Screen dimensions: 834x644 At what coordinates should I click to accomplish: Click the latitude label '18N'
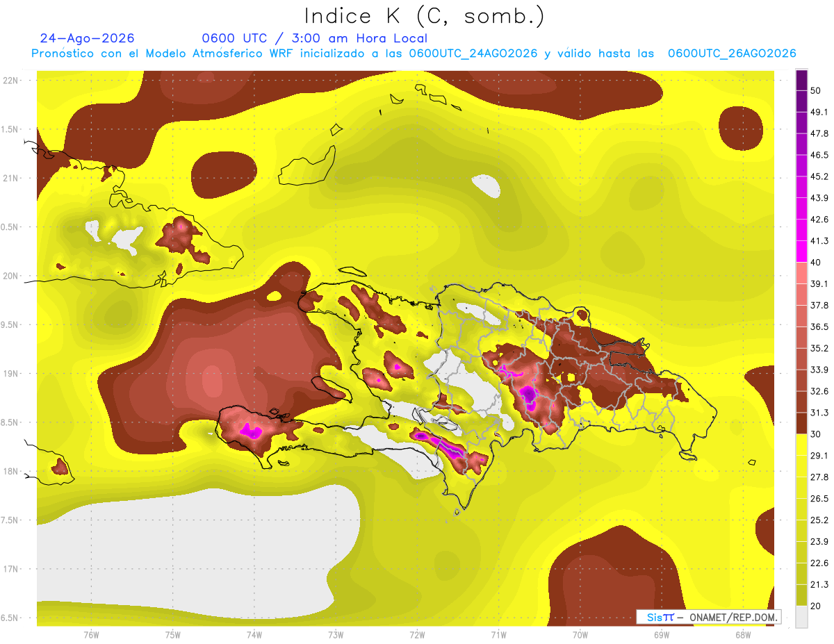click(11, 471)
